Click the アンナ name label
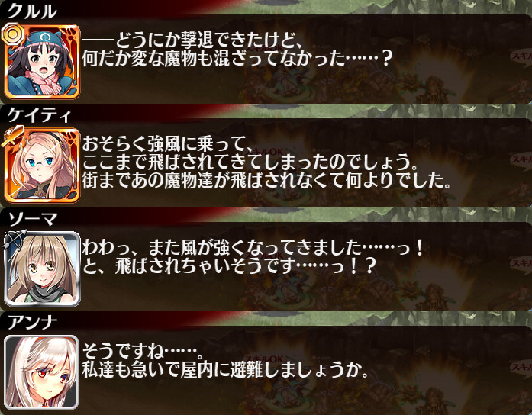This screenshot has width=532, height=415. (32, 322)
